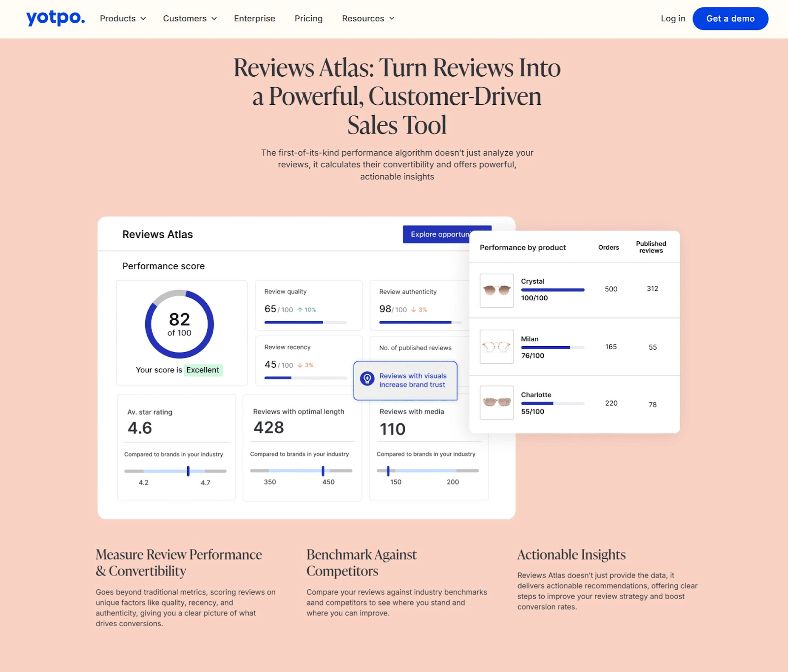This screenshot has width=788, height=672.
Task: Click the Get a demo button
Action: tap(730, 18)
